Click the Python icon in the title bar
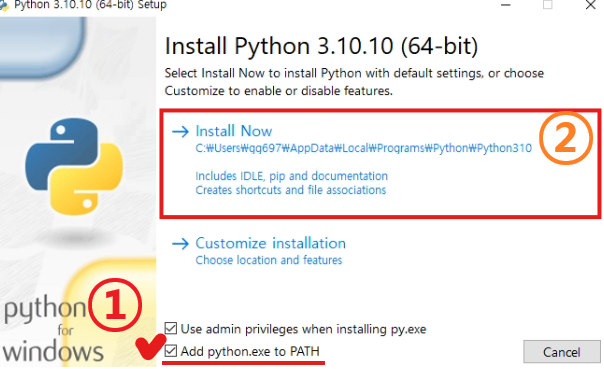 tap(4, 5)
